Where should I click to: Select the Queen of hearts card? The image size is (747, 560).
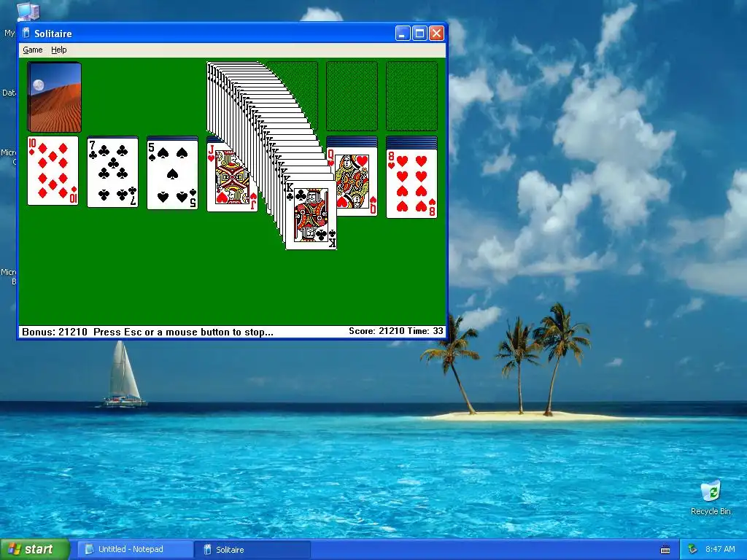(355, 181)
